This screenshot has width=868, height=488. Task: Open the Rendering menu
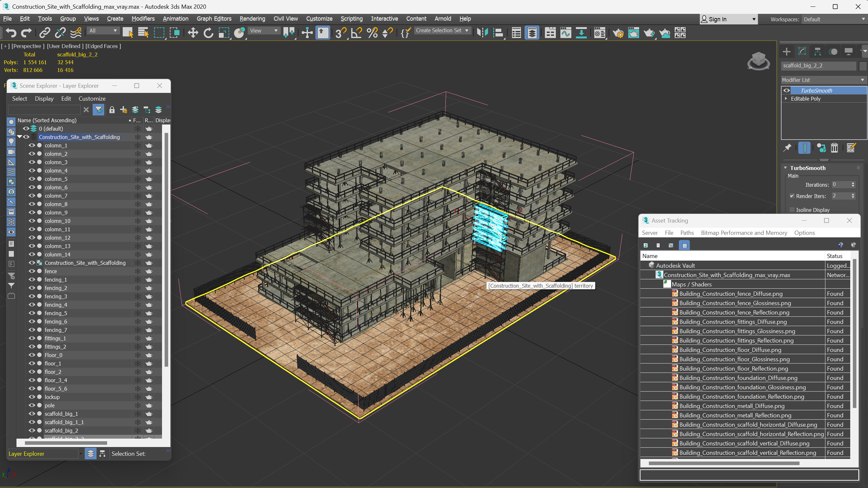coord(252,18)
